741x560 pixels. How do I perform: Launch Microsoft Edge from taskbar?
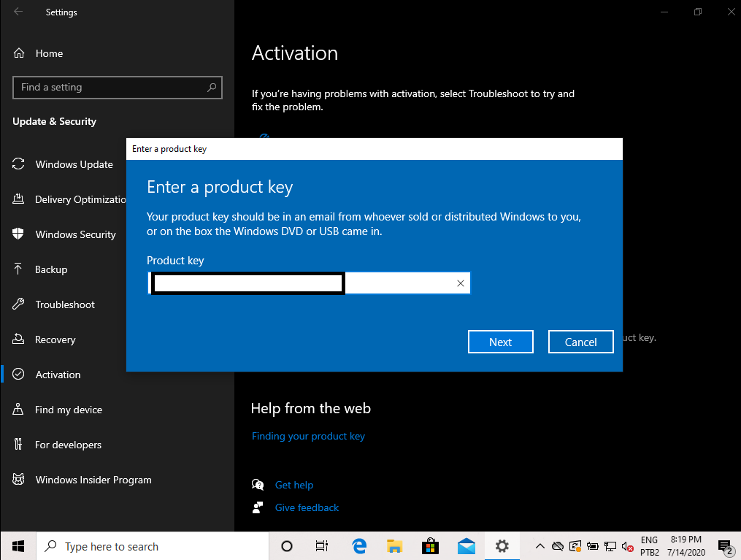(360, 546)
